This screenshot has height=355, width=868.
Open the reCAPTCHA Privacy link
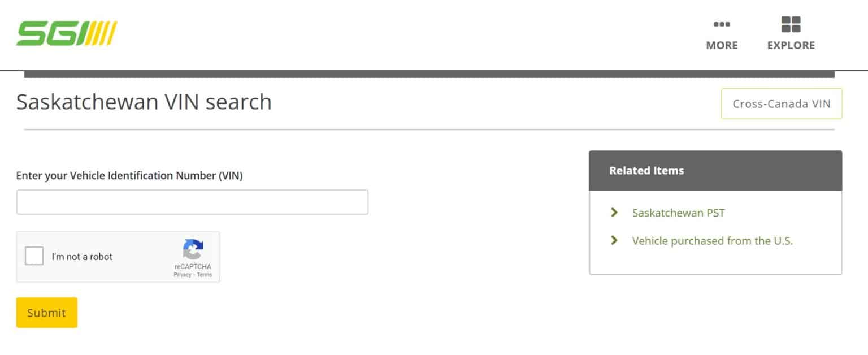tap(182, 275)
